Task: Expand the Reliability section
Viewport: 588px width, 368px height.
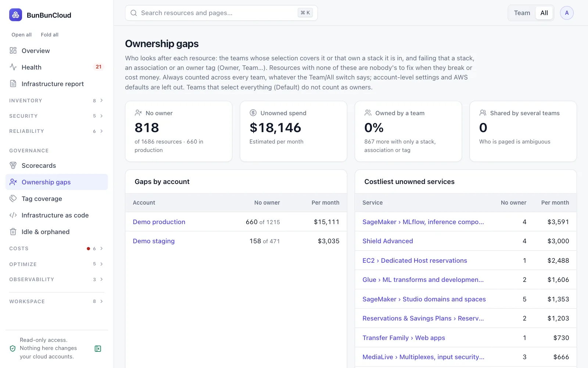Action: pos(57,131)
